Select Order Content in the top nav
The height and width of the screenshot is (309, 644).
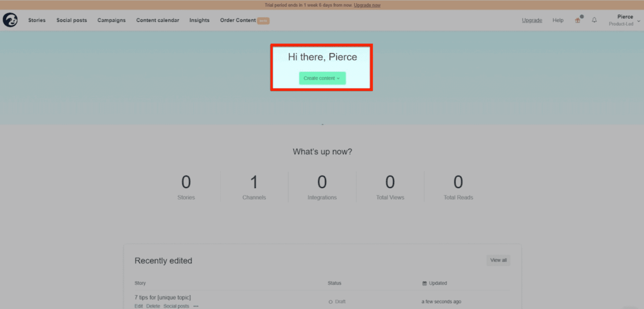coord(238,20)
